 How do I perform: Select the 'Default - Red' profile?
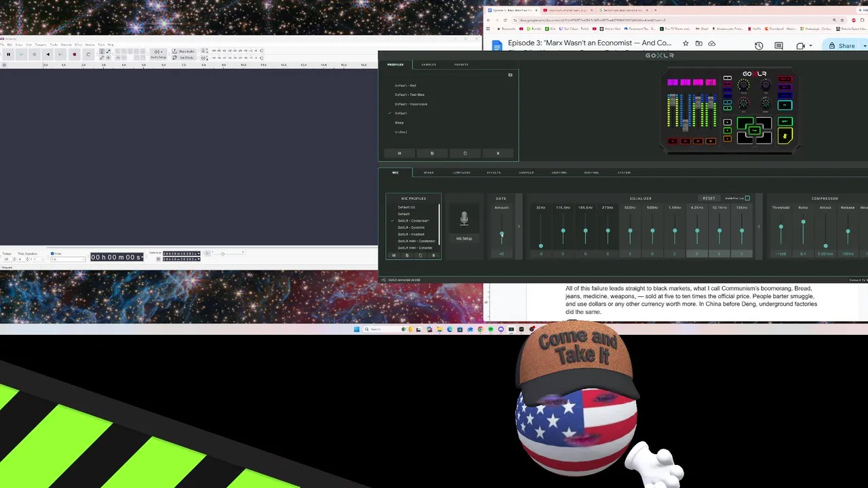point(406,85)
